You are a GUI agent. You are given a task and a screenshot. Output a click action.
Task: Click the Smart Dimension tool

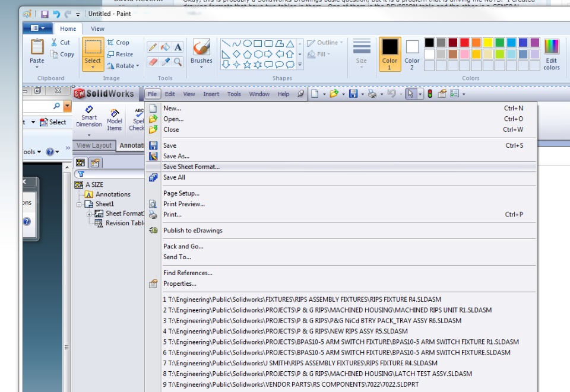pos(89,116)
